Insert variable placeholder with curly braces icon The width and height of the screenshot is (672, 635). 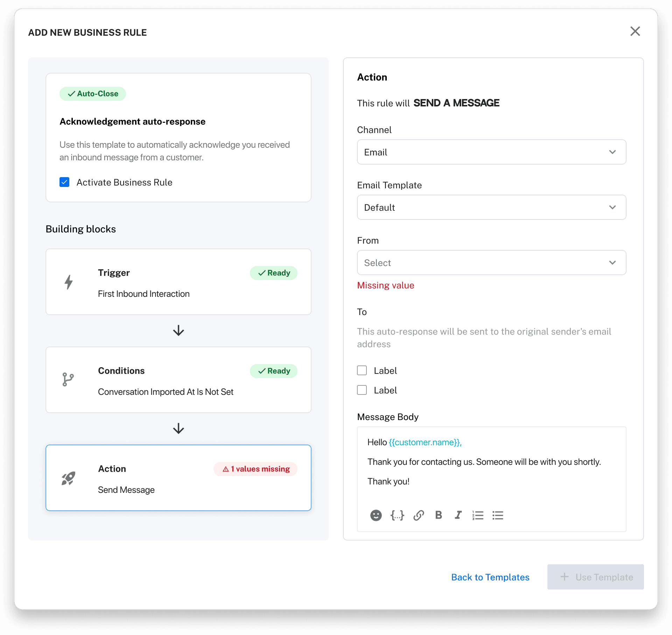click(397, 515)
